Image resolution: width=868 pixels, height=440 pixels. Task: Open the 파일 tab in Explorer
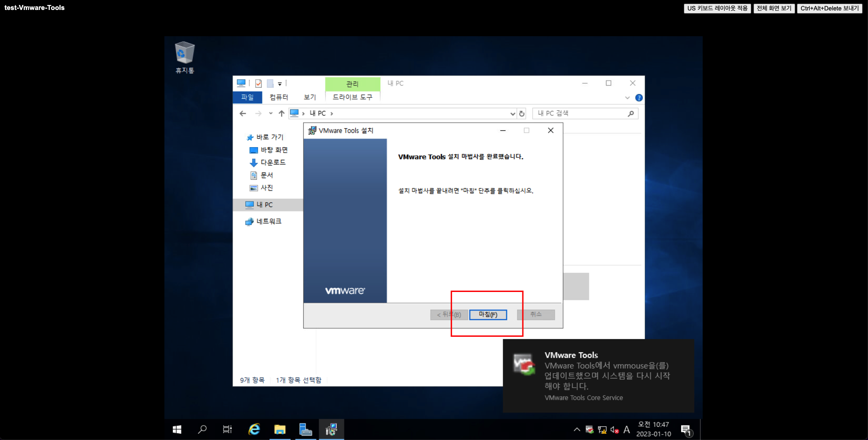[247, 97]
